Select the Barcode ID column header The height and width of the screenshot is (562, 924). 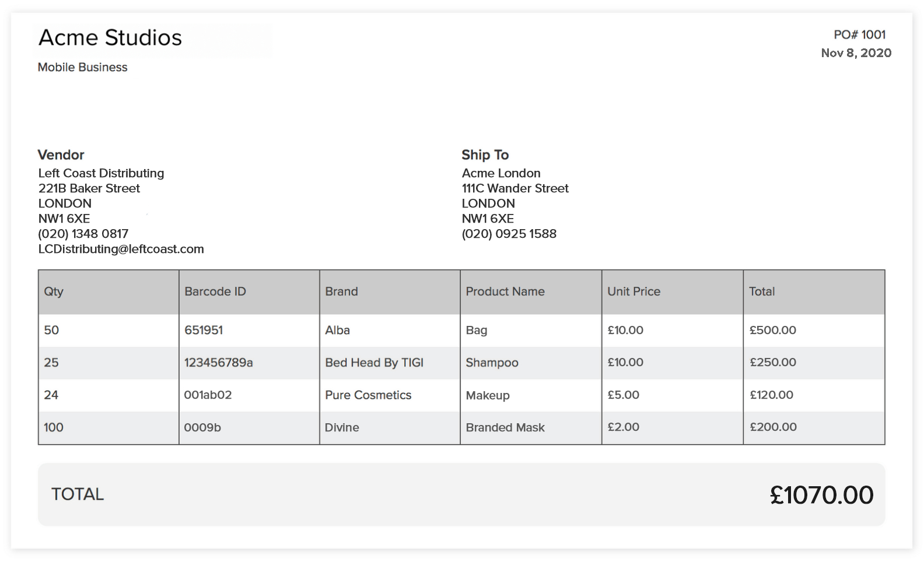(215, 291)
